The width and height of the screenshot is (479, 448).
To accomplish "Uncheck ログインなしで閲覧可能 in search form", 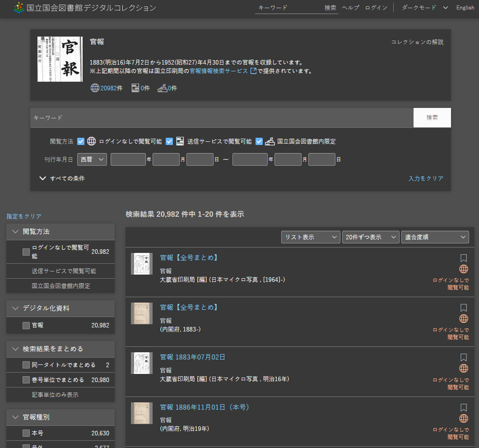I will tap(81, 141).
